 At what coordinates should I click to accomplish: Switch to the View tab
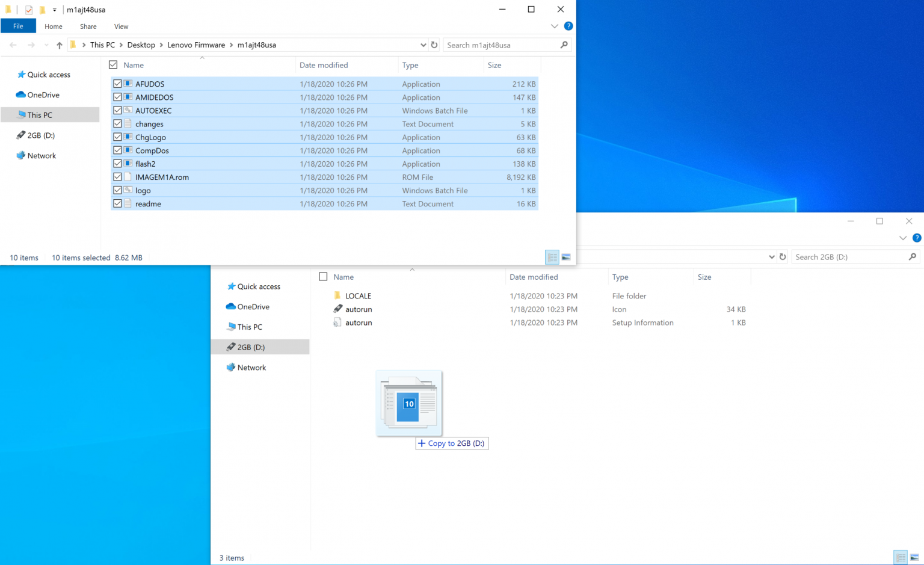coord(121,26)
